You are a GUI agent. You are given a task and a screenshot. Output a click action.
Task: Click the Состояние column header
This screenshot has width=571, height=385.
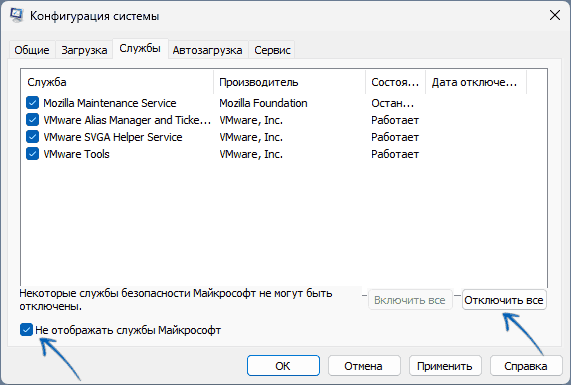(x=395, y=82)
